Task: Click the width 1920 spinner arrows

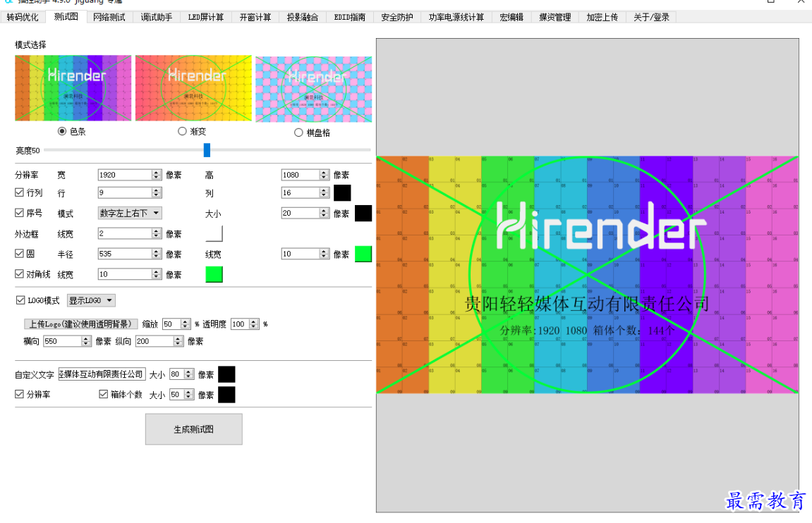Action: 157,175
